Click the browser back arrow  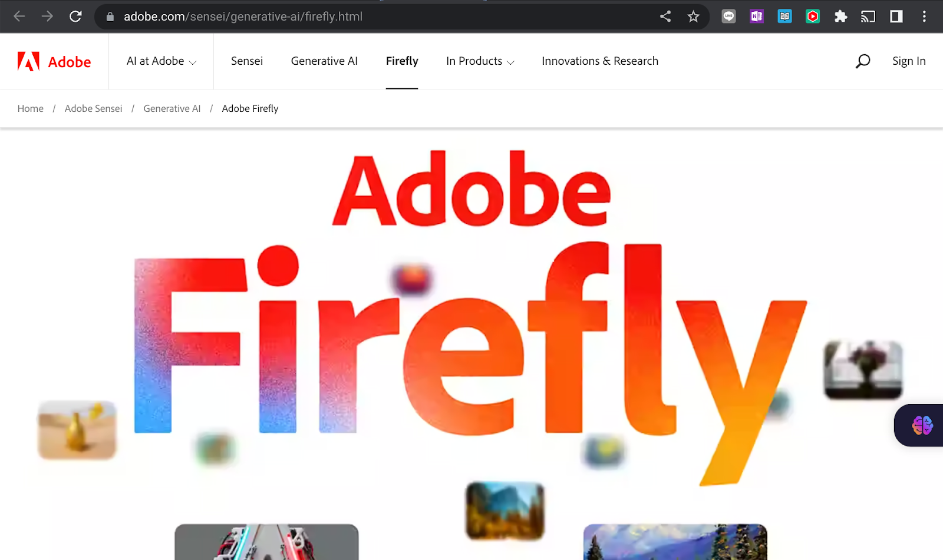[x=19, y=16]
